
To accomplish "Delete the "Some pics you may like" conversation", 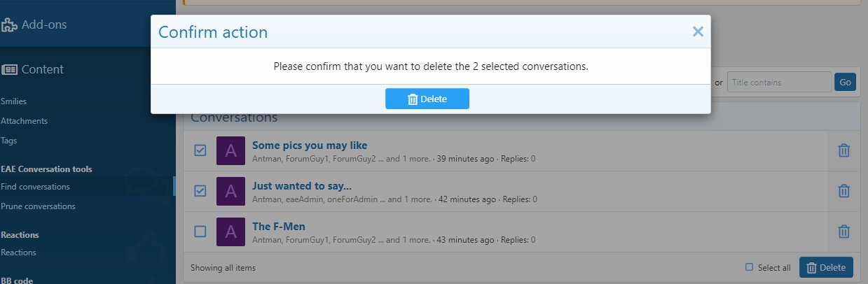I will click(844, 150).
